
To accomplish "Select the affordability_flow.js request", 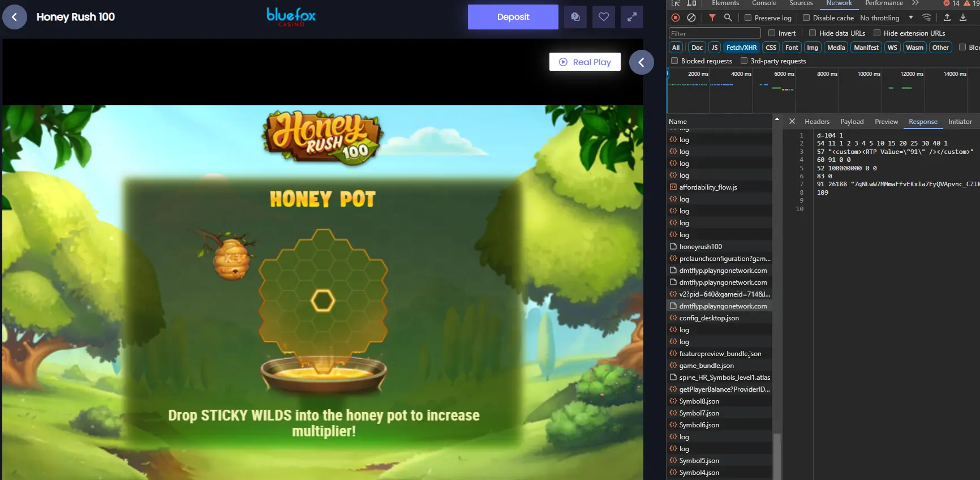I will coord(719,187).
